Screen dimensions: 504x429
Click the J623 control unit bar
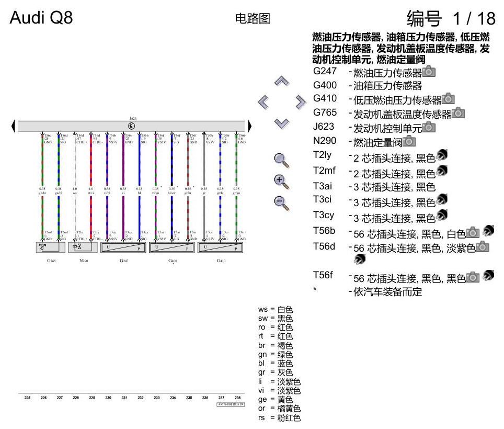pyautogui.click(x=131, y=126)
